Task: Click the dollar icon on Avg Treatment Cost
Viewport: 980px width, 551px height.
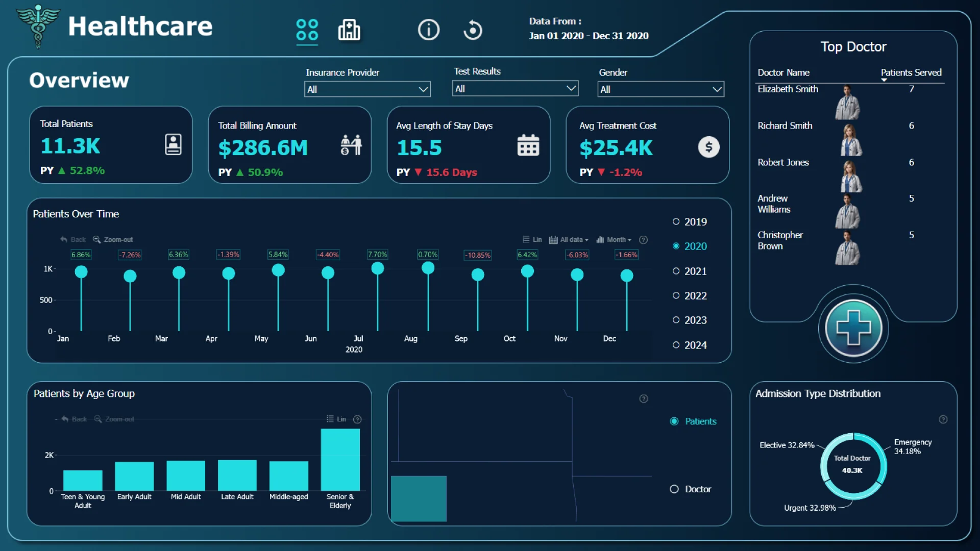Action: tap(708, 147)
